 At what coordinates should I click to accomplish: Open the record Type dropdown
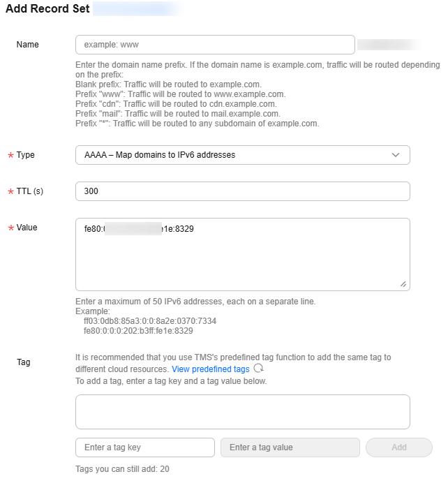click(243, 155)
